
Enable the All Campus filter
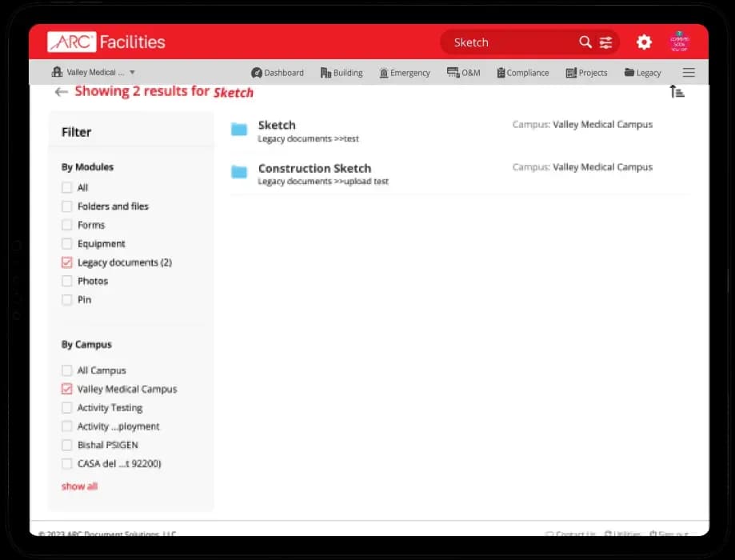click(67, 370)
